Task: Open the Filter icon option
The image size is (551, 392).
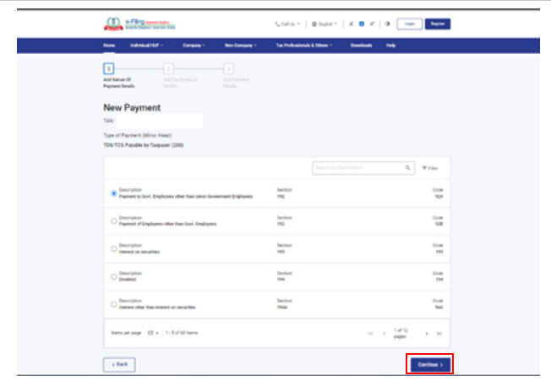Action: coord(430,168)
